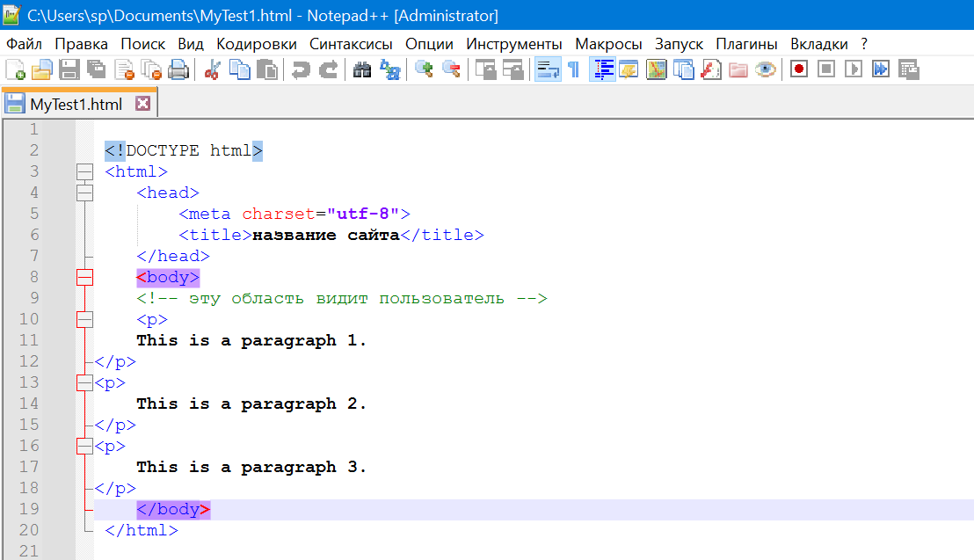This screenshot has width=974, height=560.
Task: Open the Запуск menu
Action: point(679,44)
